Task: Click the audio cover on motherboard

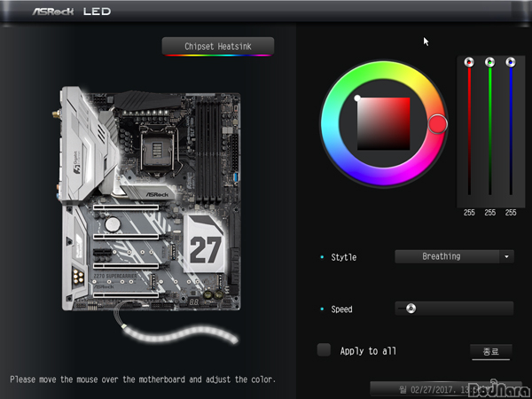Action: tap(74, 256)
